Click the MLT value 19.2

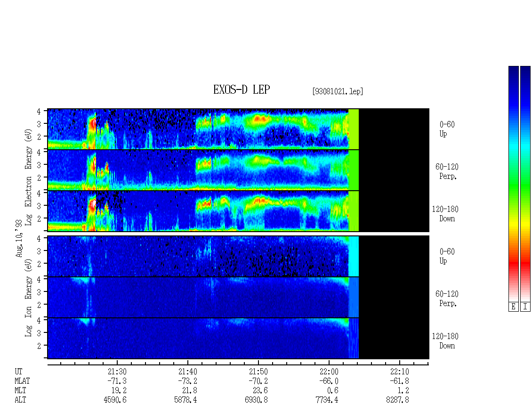coord(119,391)
